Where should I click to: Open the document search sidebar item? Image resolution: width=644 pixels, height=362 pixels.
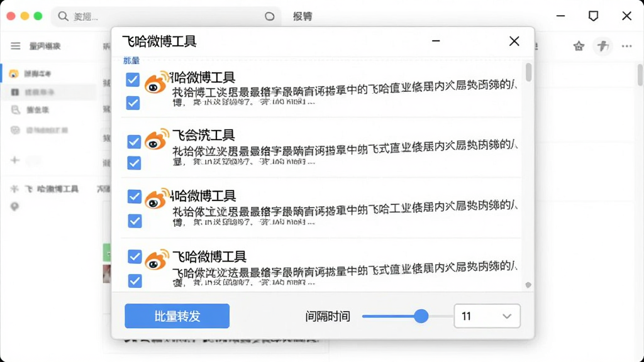[x=15, y=110]
